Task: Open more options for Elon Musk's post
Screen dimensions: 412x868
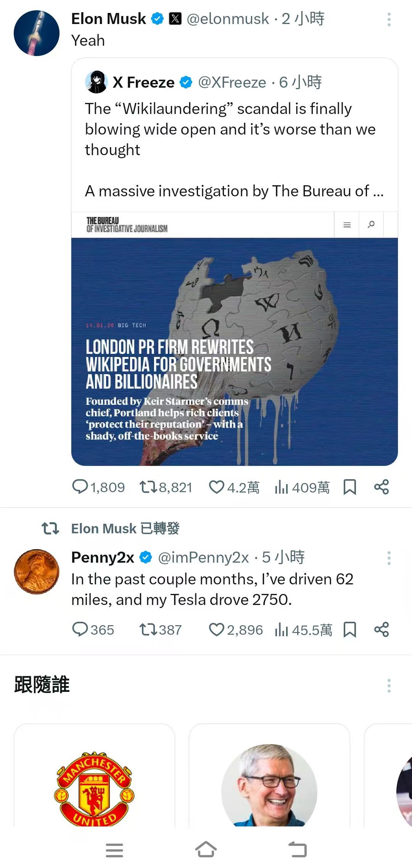Action: [389, 19]
